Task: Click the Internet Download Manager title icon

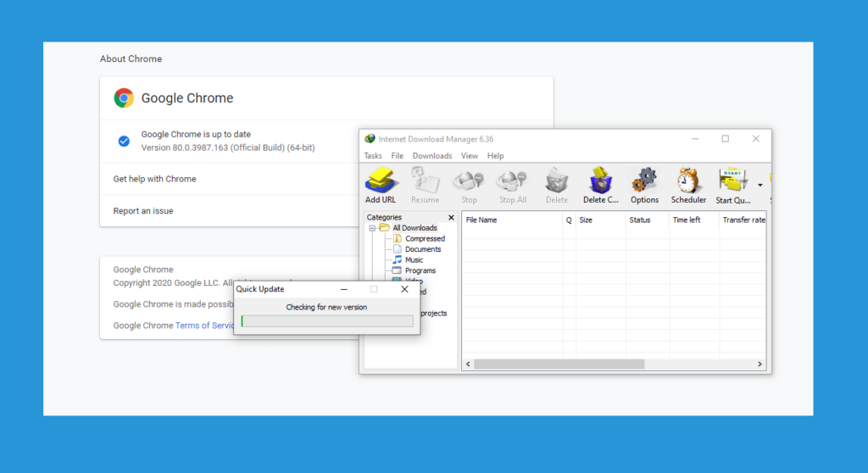Action: (370, 138)
